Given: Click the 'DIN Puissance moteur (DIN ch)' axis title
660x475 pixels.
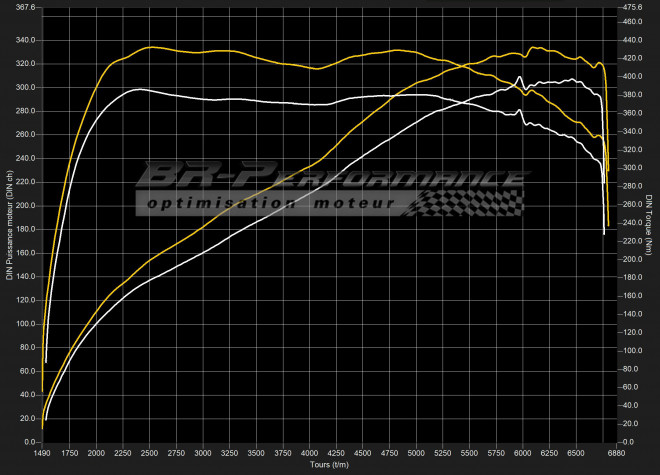Looking at the screenshot, I should pos(9,225).
